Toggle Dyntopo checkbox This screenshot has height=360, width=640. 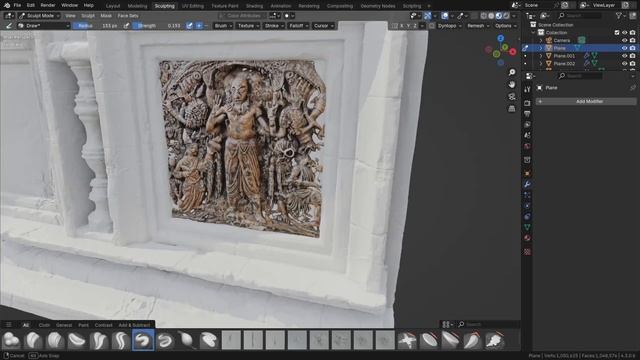click(x=432, y=26)
